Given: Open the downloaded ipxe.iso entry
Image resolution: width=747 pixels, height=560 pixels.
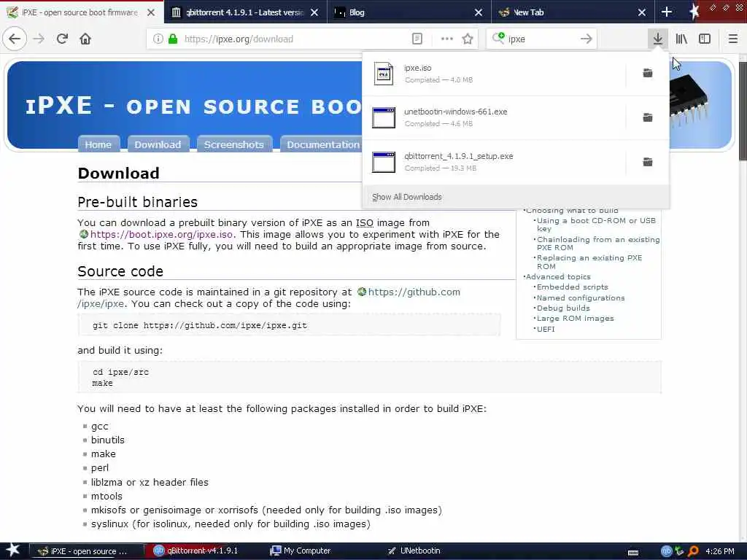Looking at the screenshot, I should [x=494, y=74].
